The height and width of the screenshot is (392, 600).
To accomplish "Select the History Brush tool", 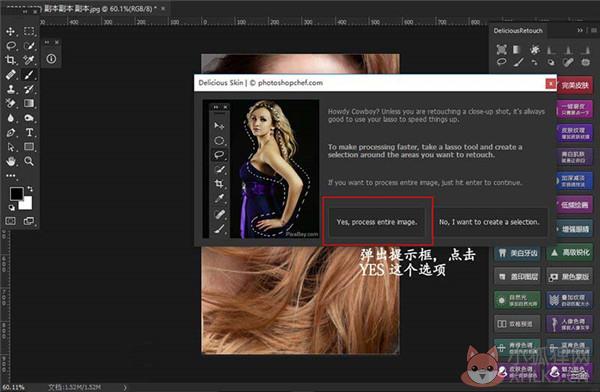I will 29,89.
